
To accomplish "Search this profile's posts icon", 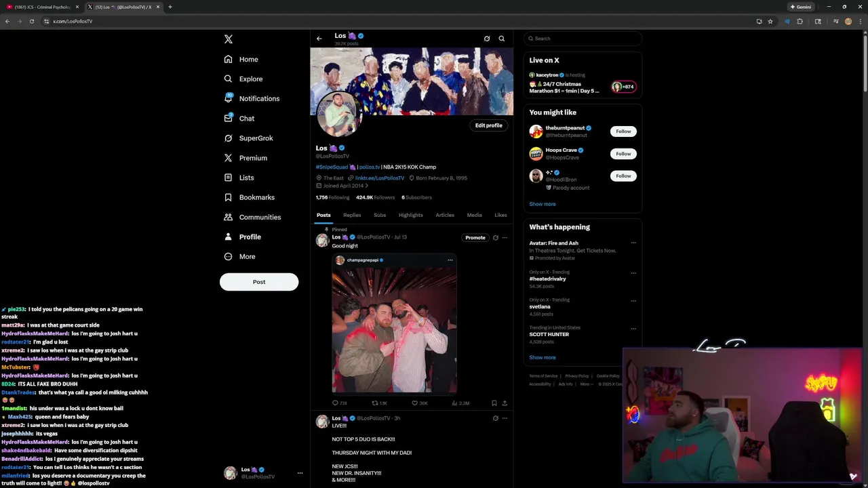I will point(502,39).
